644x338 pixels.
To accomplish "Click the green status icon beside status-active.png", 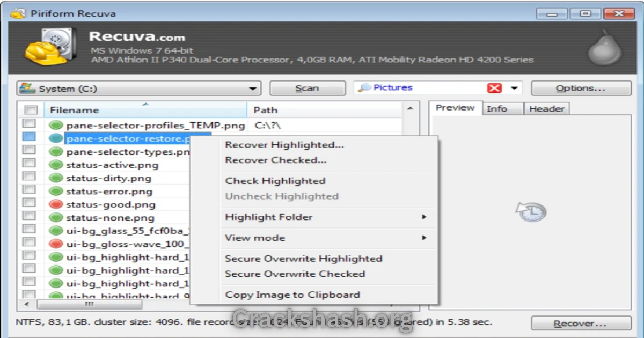I will coord(56,165).
